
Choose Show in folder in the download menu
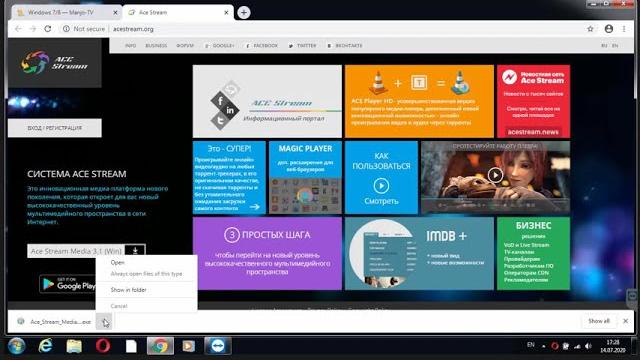pos(147,290)
